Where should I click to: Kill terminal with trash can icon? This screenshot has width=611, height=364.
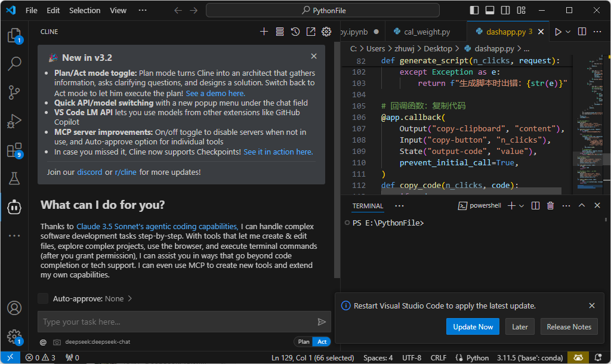click(550, 205)
